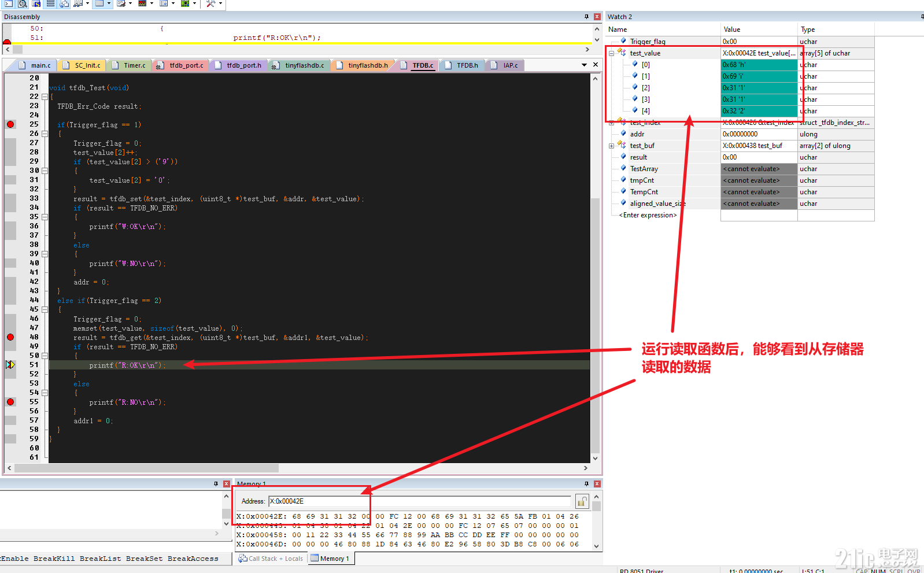Toggle the breakpoint on line 25
This screenshot has height=573, width=924.
(x=10, y=124)
